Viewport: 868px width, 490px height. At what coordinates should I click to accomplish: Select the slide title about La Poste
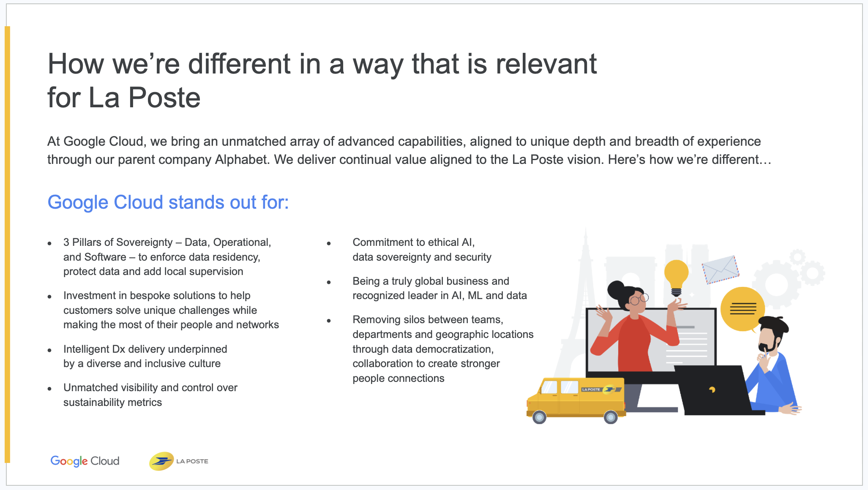coord(322,80)
